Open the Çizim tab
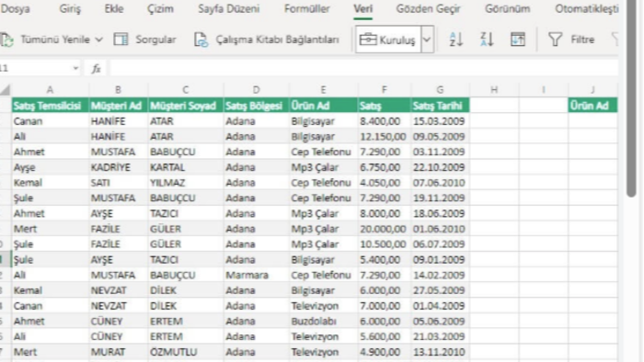Image resolution: width=644 pixels, height=362 pixels. click(160, 8)
